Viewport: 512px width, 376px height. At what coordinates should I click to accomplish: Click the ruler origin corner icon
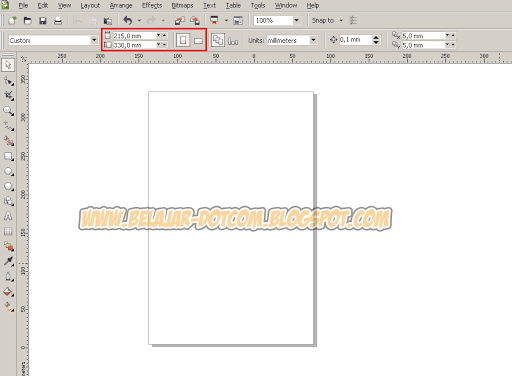click(23, 59)
